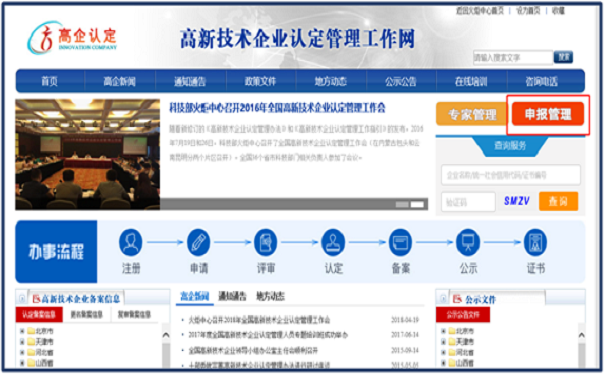
Task: Open the 备案 filing step icon
Action: (400, 242)
